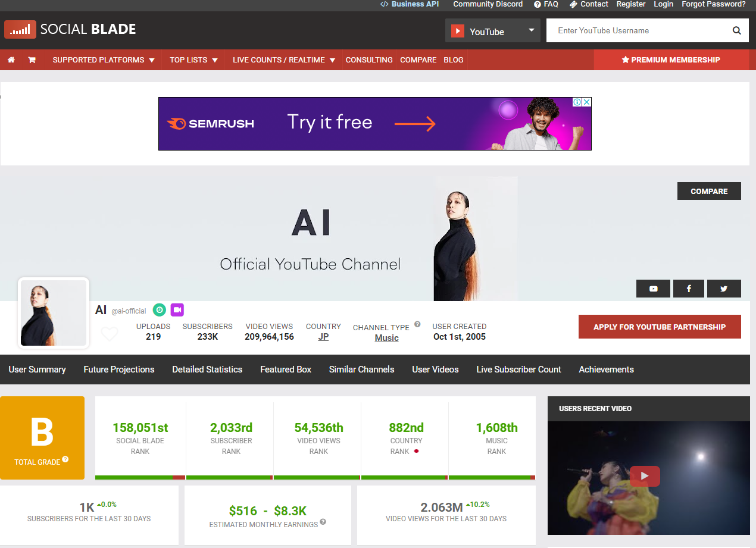Image resolution: width=756 pixels, height=548 pixels.
Task: Click the 2.063M video views value
Action: click(x=442, y=508)
